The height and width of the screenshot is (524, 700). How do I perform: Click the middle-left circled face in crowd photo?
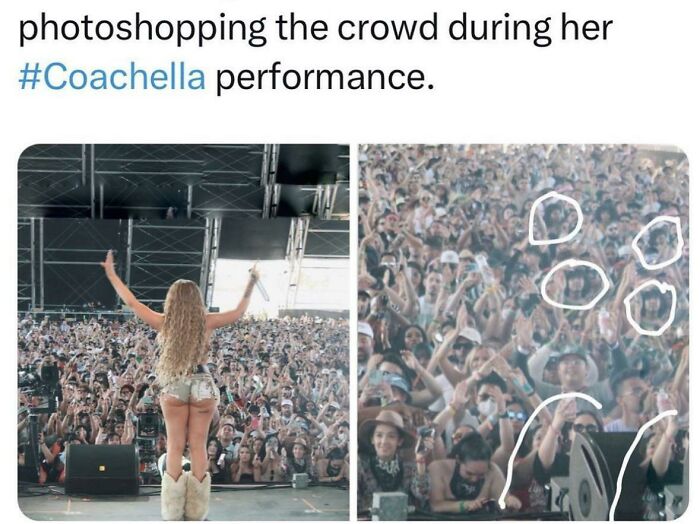point(575,285)
